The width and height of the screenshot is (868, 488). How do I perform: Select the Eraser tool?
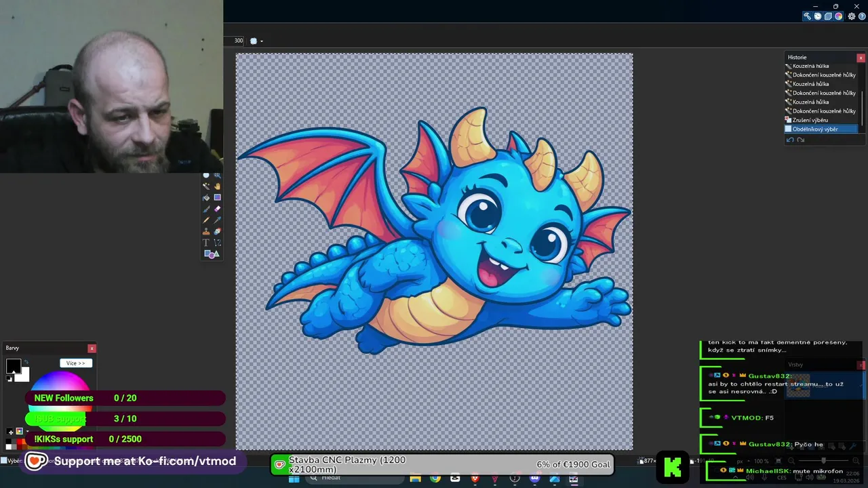pos(218,209)
